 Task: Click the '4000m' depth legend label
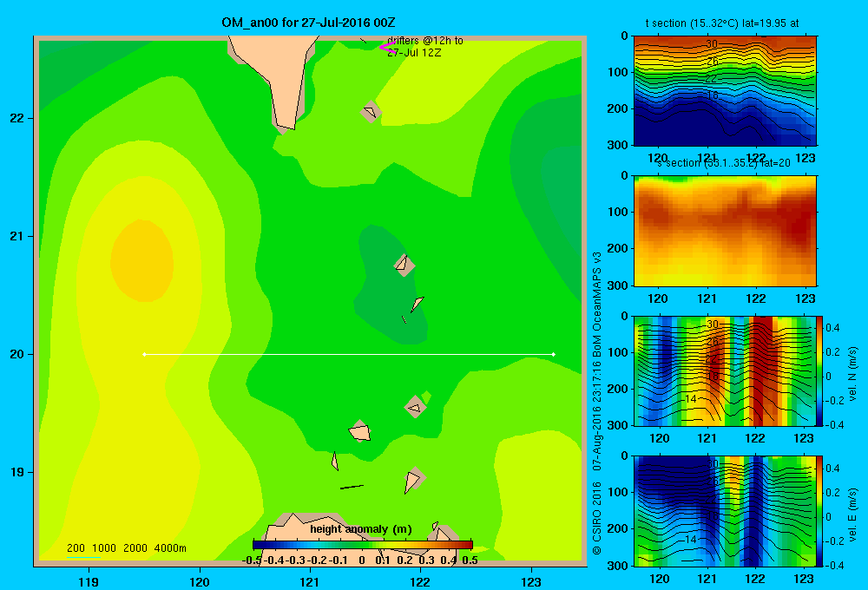(170, 548)
